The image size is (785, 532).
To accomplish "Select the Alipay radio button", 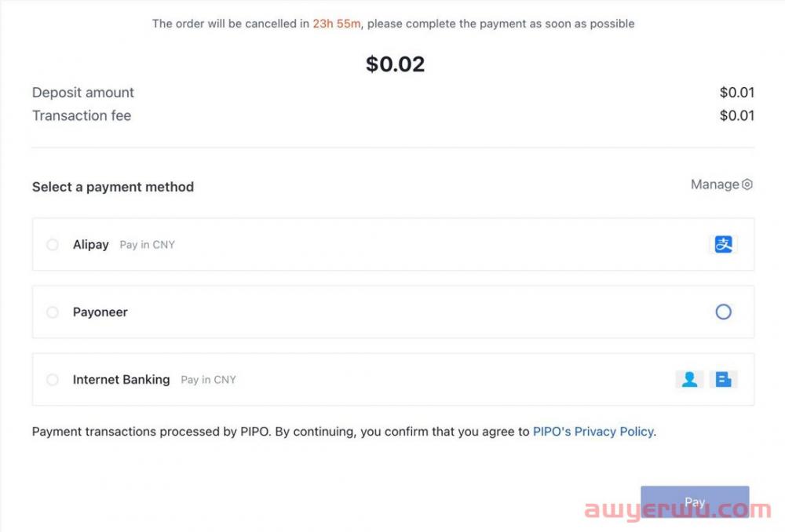I will pos(53,245).
